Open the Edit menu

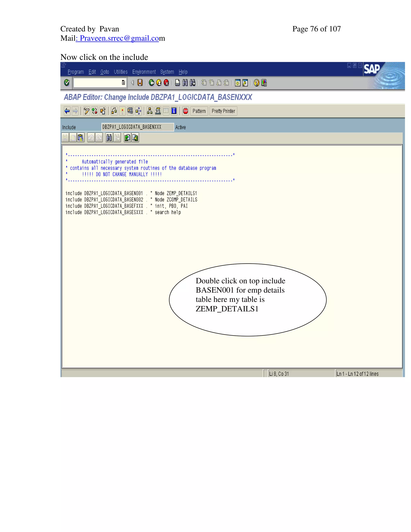92,72
